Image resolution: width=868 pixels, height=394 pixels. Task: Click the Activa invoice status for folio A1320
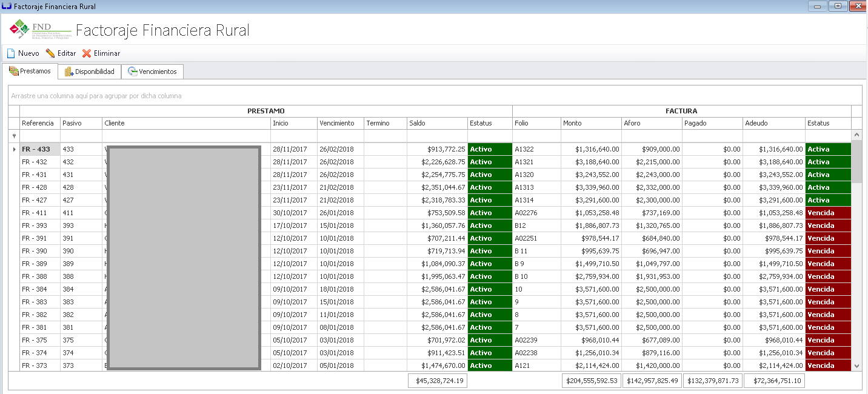click(828, 175)
